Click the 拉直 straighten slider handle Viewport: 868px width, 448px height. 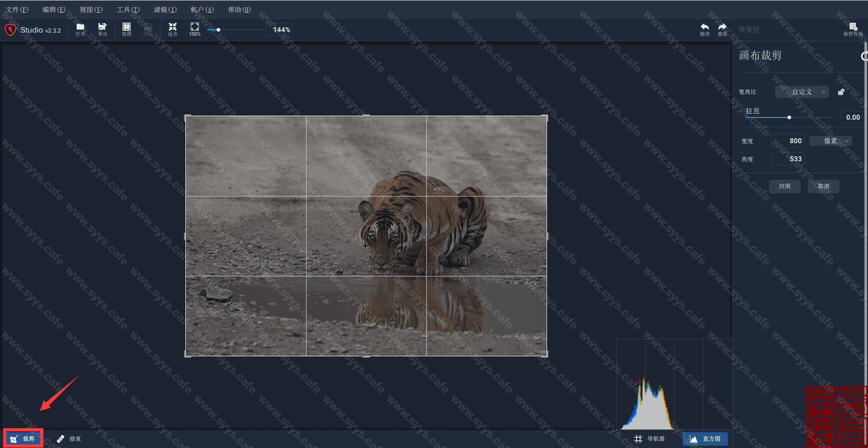[789, 117]
